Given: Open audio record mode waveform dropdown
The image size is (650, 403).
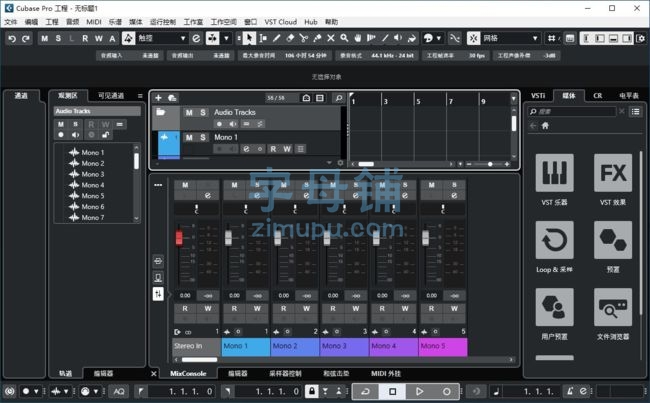Looking at the screenshot, I should (66, 391).
